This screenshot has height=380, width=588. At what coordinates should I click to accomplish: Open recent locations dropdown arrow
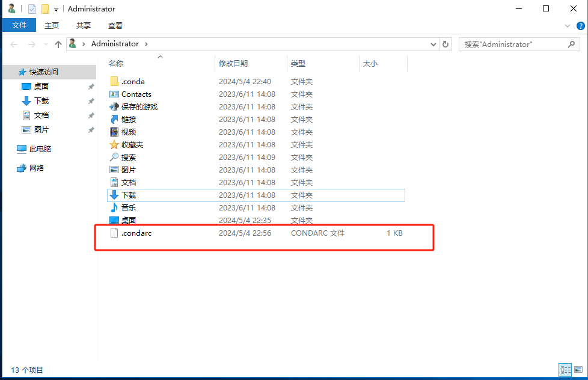(46, 44)
